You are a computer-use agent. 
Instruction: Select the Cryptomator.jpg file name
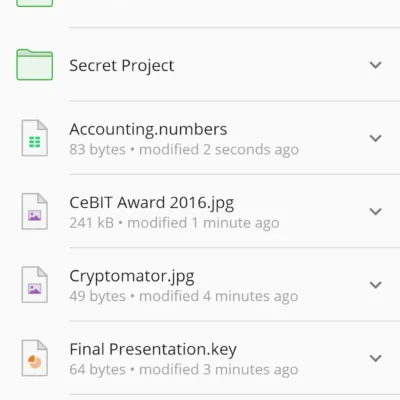(132, 277)
